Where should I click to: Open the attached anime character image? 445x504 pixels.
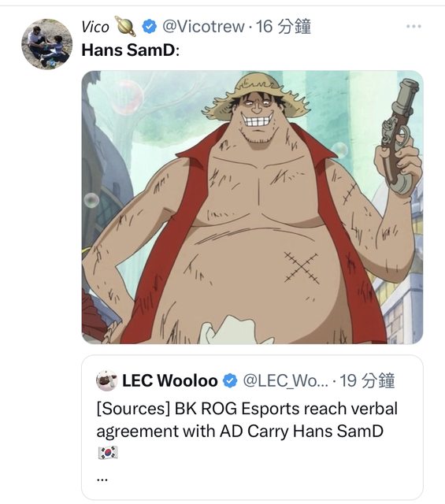pos(252,207)
